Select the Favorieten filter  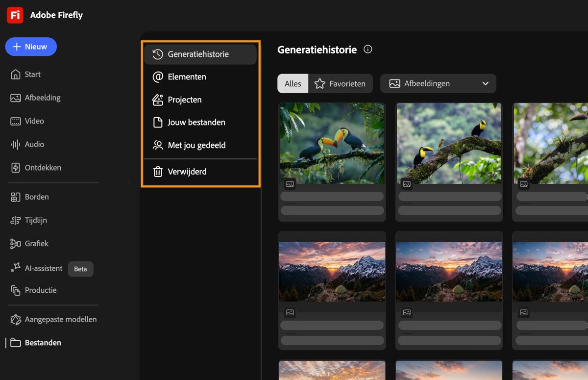341,84
